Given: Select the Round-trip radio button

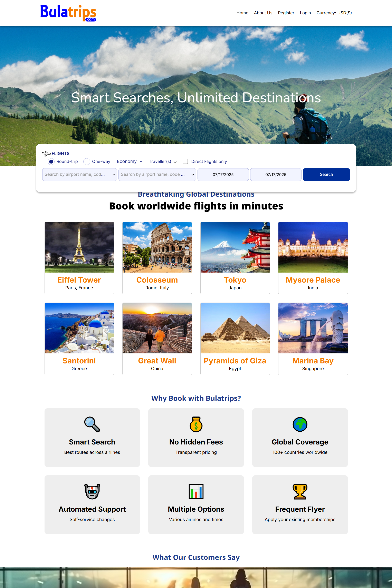Looking at the screenshot, I should coord(51,161).
